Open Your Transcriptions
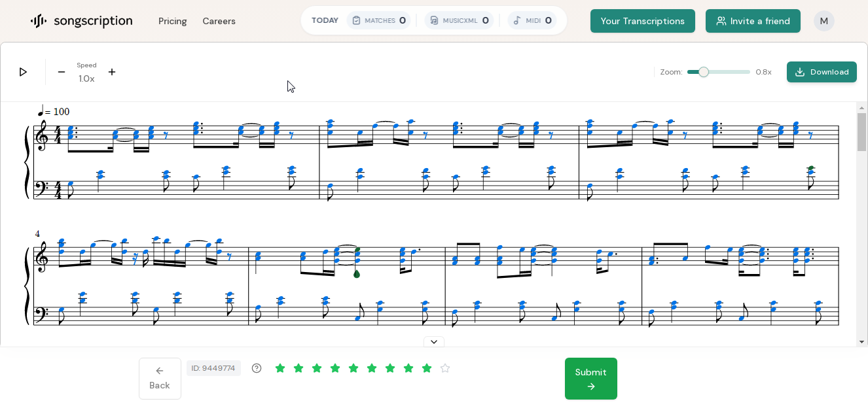This screenshot has height=410, width=868. point(642,21)
